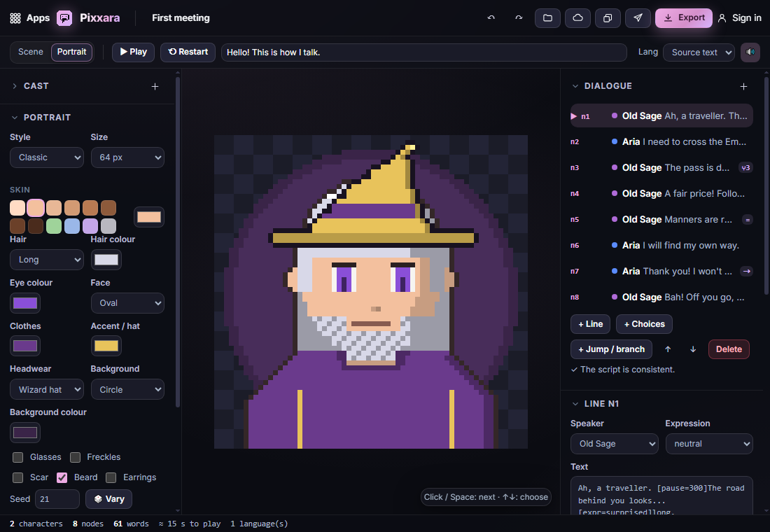Open the Headwear dropdown showing Wizard hat

pos(47,389)
